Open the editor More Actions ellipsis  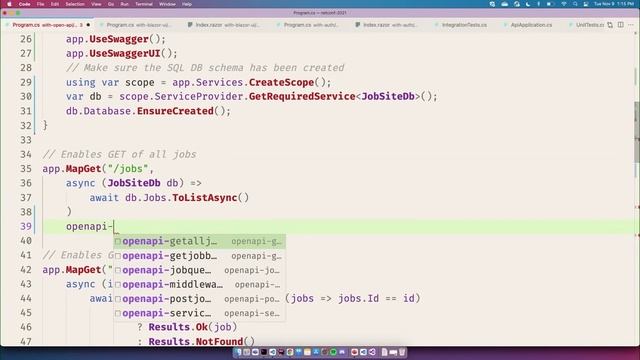point(631,25)
